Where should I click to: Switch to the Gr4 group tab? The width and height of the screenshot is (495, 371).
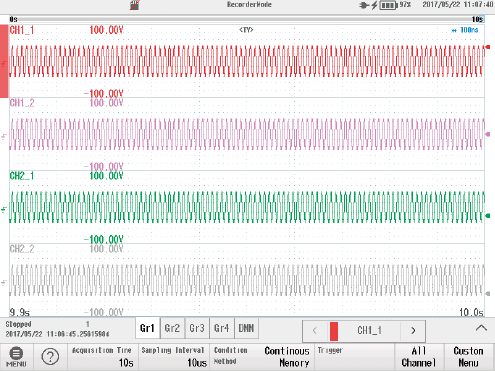pos(222,328)
